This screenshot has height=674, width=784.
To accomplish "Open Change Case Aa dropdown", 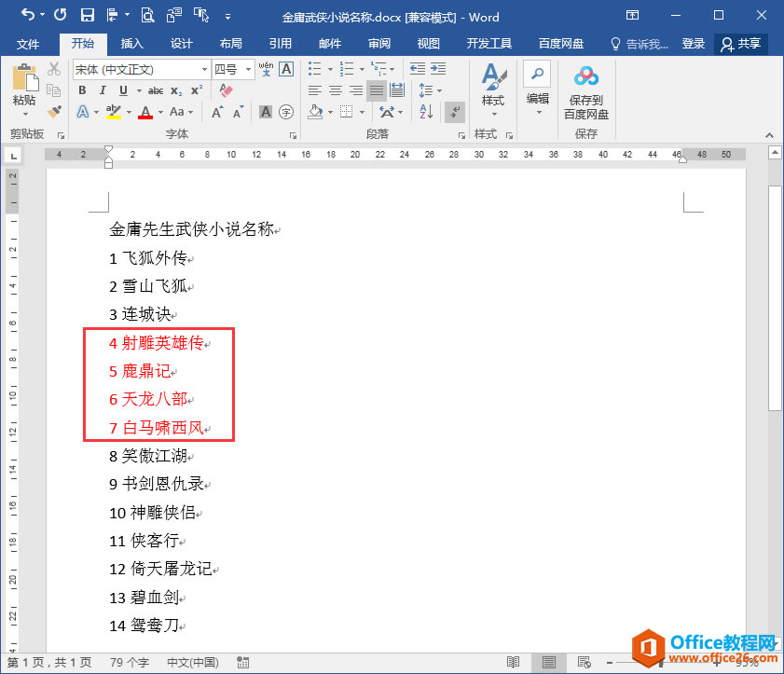I will 181,112.
